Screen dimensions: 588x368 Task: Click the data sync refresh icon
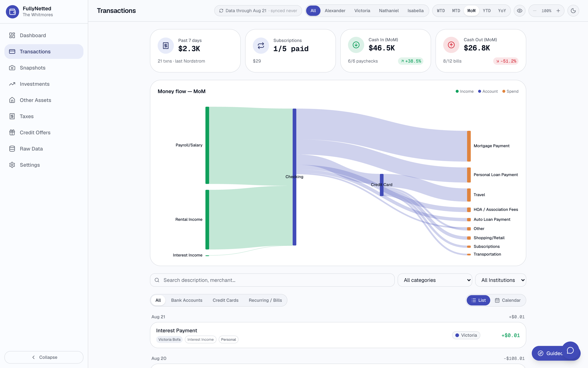click(x=221, y=11)
